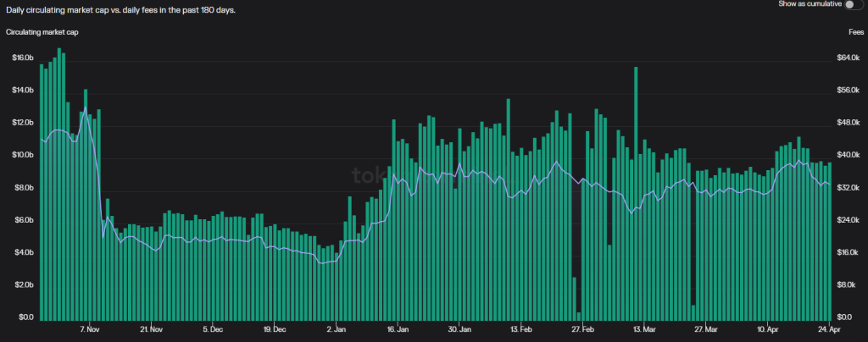Select the 16. Jan date label
The height and width of the screenshot is (342, 868).
click(x=398, y=329)
